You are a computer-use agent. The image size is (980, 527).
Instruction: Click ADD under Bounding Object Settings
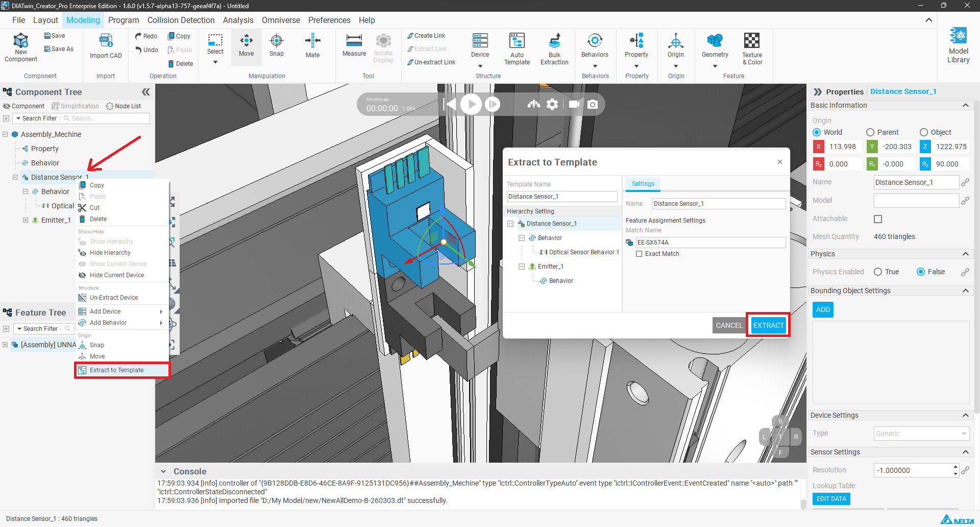click(x=823, y=310)
